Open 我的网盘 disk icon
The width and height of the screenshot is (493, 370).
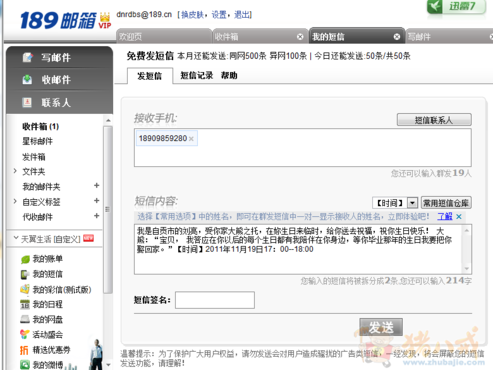25,319
